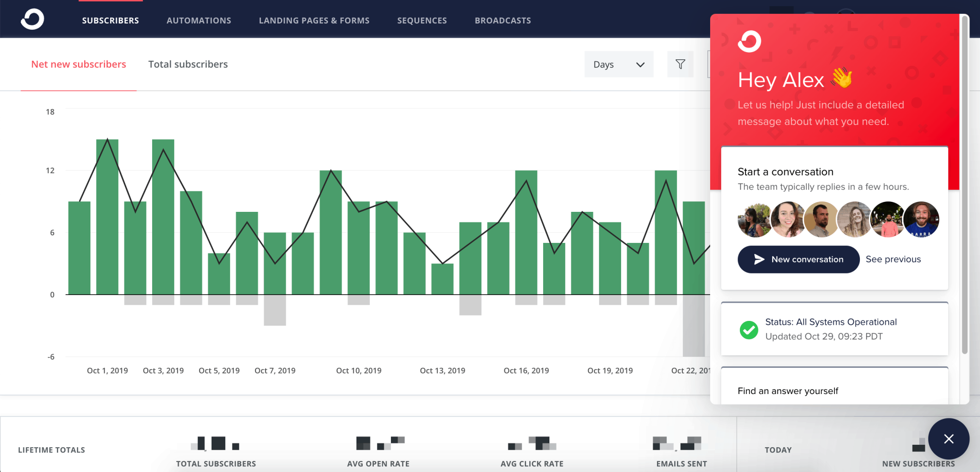The height and width of the screenshot is (472, 980).
Task: Click the green status checkmark icon
Action: pyautogui.click(x=749, y=329)
